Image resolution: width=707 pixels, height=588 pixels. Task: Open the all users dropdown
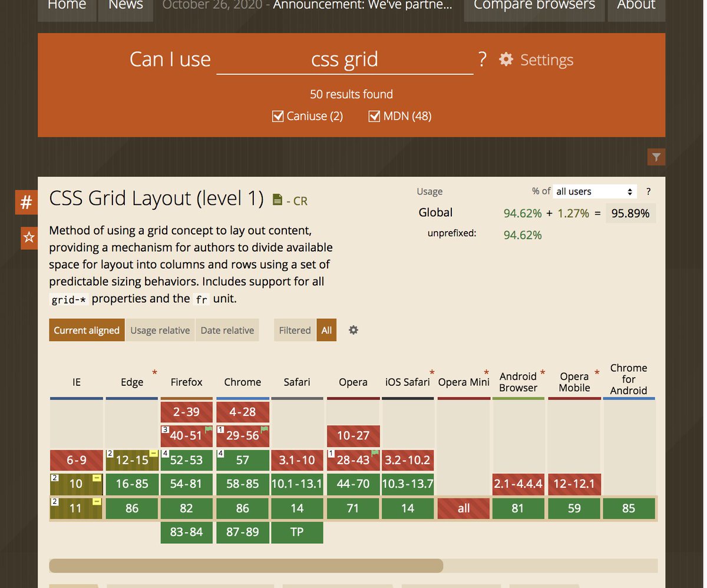point(595,191)
